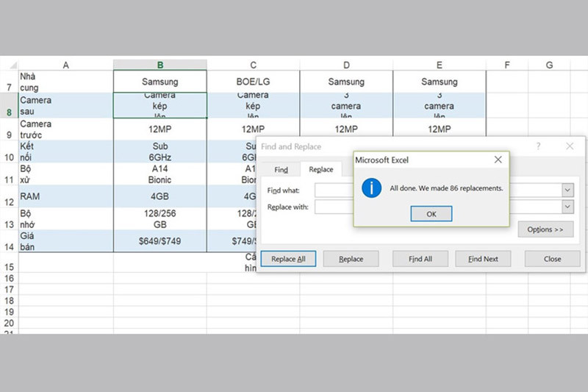Image resolution: width=588 pixels, height=392 pixels.
Task: Select column F header
Action: [507, 65]
